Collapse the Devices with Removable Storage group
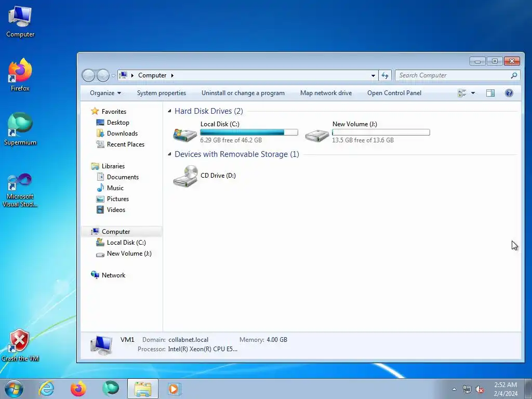This screenshot has height=399, width=532. (169, 154)
